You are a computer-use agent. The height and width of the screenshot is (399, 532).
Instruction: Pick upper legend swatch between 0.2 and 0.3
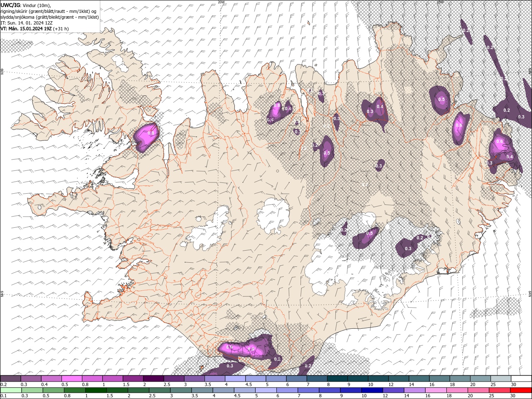10,379
